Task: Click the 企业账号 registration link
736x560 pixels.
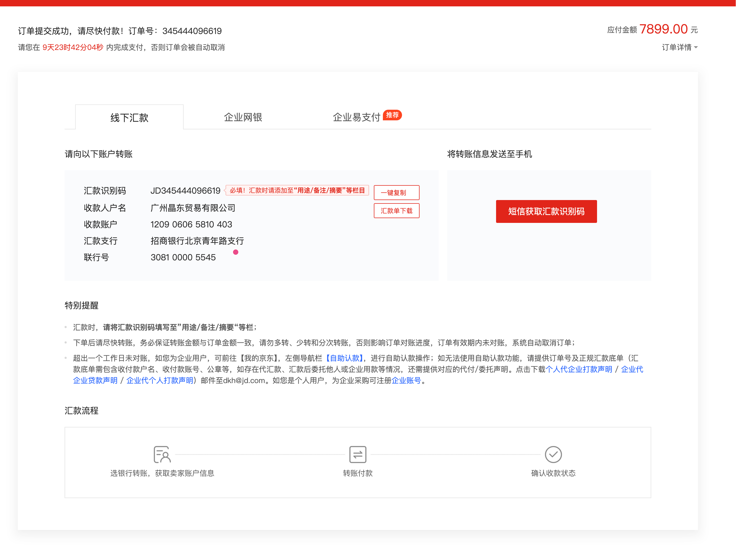Action: (x=406, y=380)
